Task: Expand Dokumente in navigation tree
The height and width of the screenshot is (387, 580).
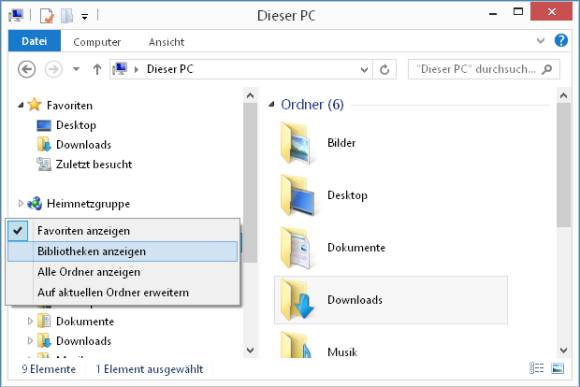Action: pyautogui.click(x=30, y=321)
